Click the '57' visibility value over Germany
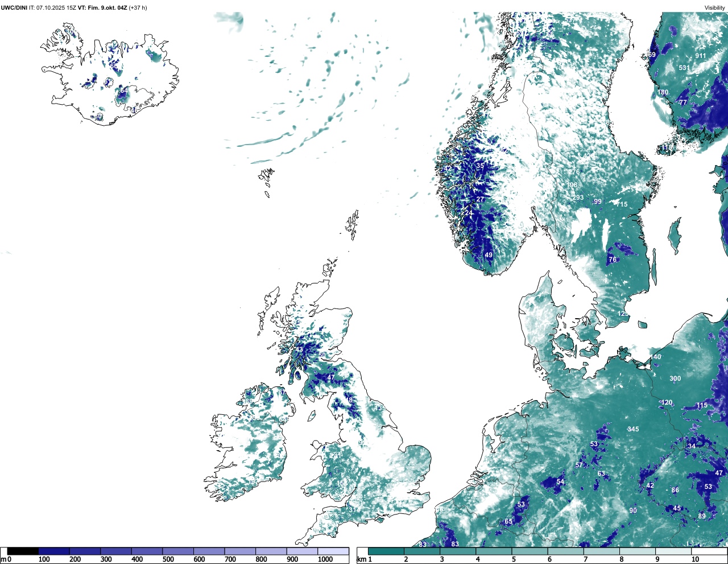728x564 pixels. coord(579,465)
